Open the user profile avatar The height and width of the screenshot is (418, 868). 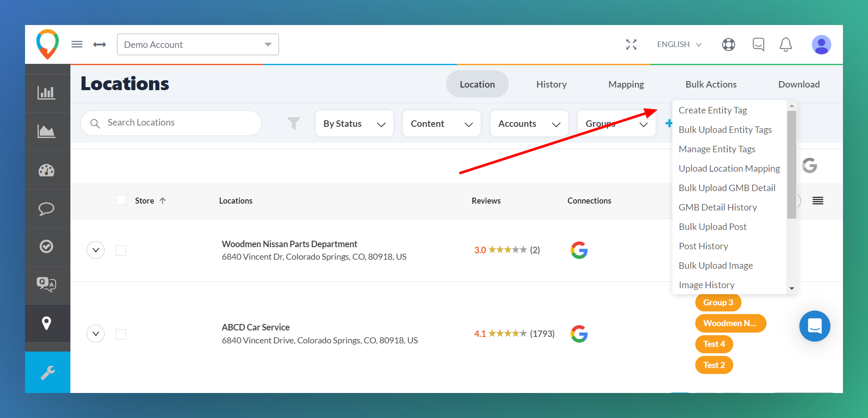[821, 44]
